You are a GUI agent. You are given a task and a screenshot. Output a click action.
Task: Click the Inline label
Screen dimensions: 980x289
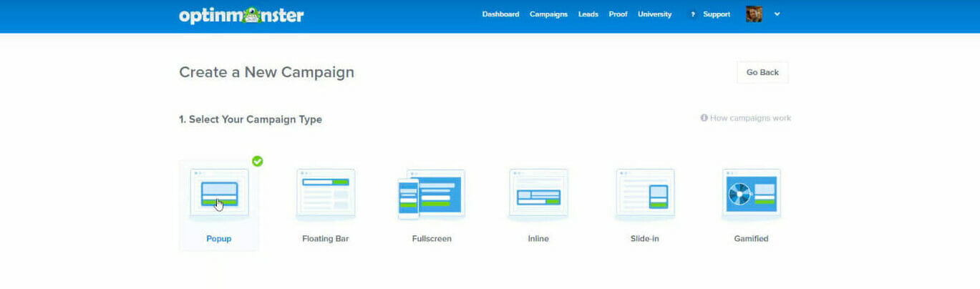[x=538, y=239]
